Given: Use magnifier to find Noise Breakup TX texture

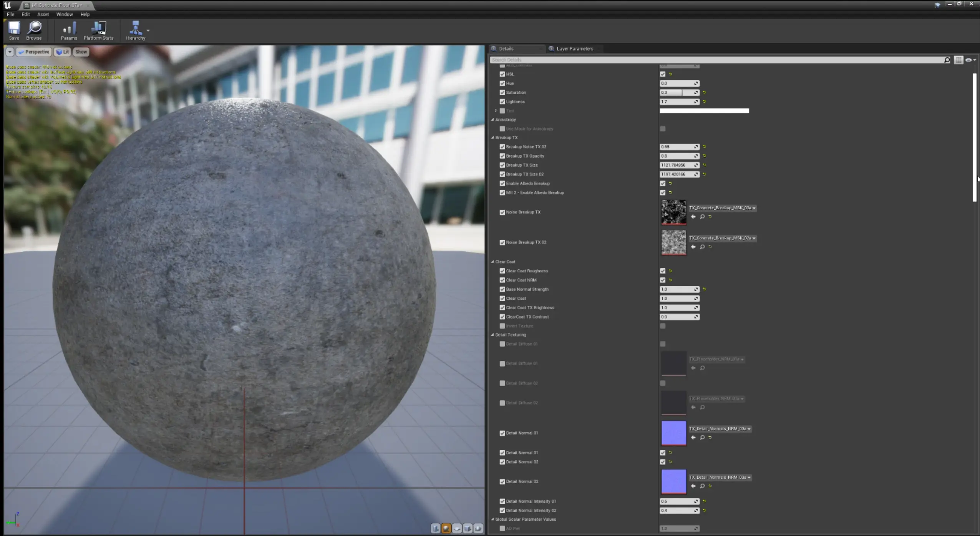Looking at the screenshot, I should tap(702, 216).
